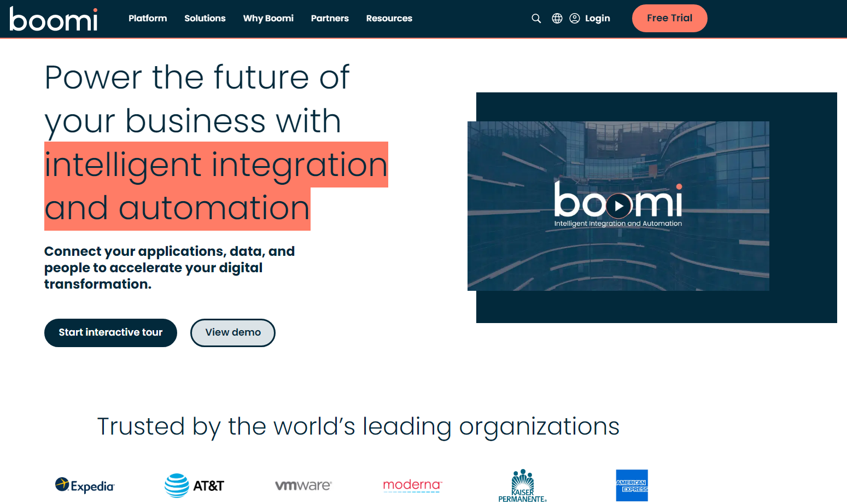
Task: Open the Resources menu
Action: (x=389, y=19)
